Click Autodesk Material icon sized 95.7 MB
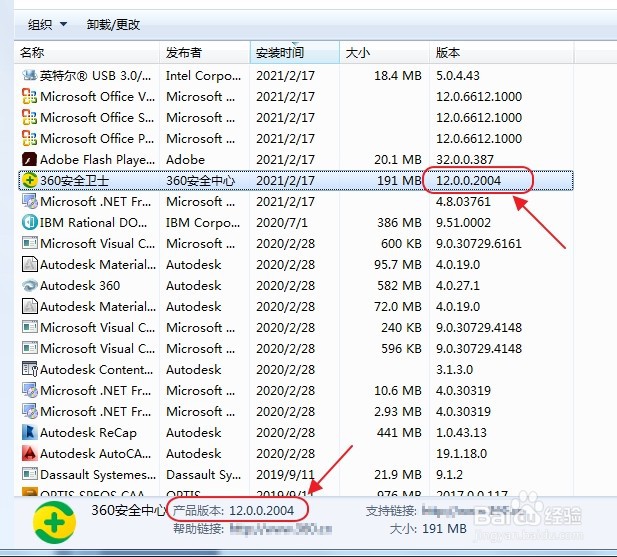Screen dimensions: 617x557 [30, 264]
